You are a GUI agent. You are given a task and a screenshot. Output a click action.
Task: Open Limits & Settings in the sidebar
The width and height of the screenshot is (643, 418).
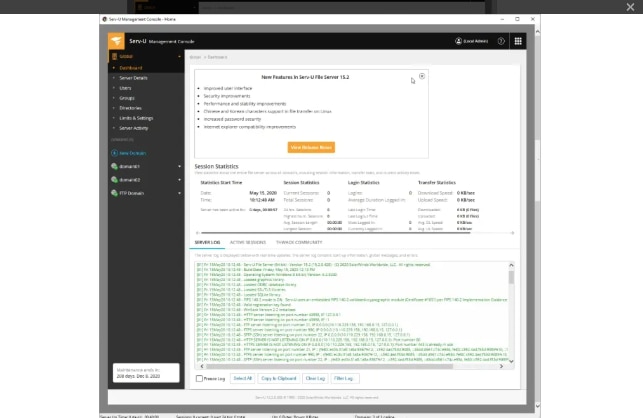pyautogui.click(x=136, y=118)
